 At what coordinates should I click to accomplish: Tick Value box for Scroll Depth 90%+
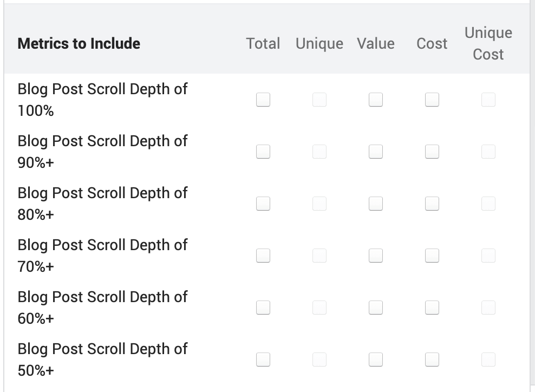tap(376, 152)
